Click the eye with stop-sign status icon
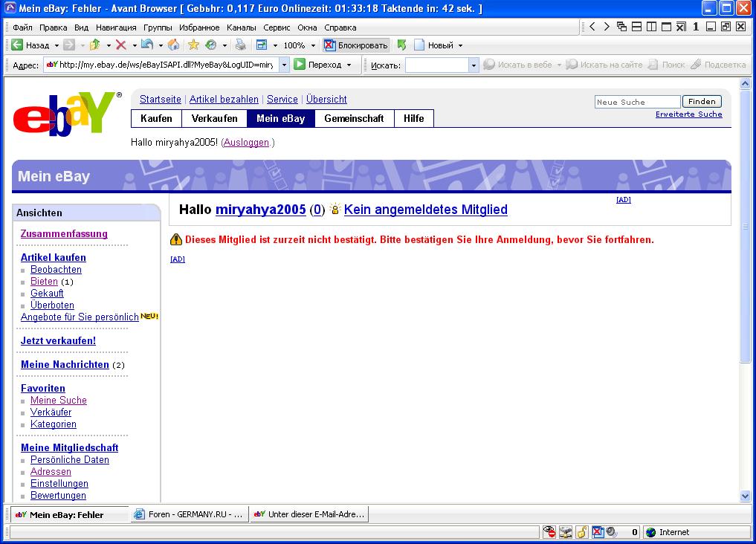 (x=549, y=532)
